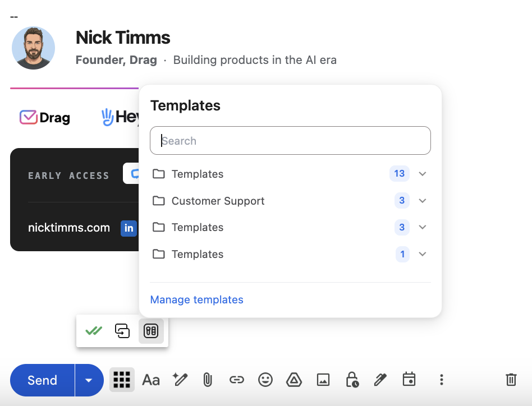
Task: Click the Drag logo in signature
Action: coord(44,118)
